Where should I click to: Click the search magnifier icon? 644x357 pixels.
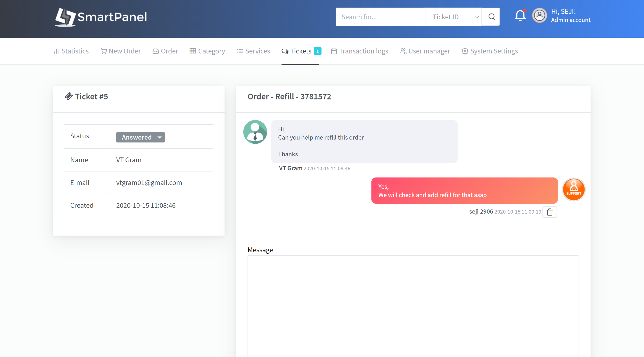coord(491,17)
